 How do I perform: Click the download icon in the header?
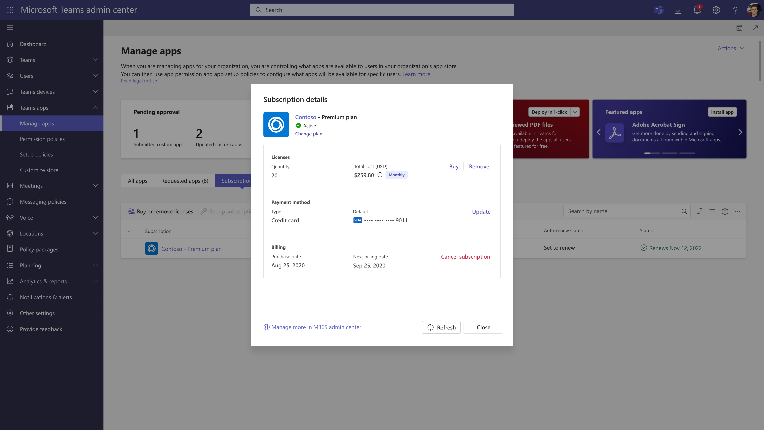click(678, 10)
